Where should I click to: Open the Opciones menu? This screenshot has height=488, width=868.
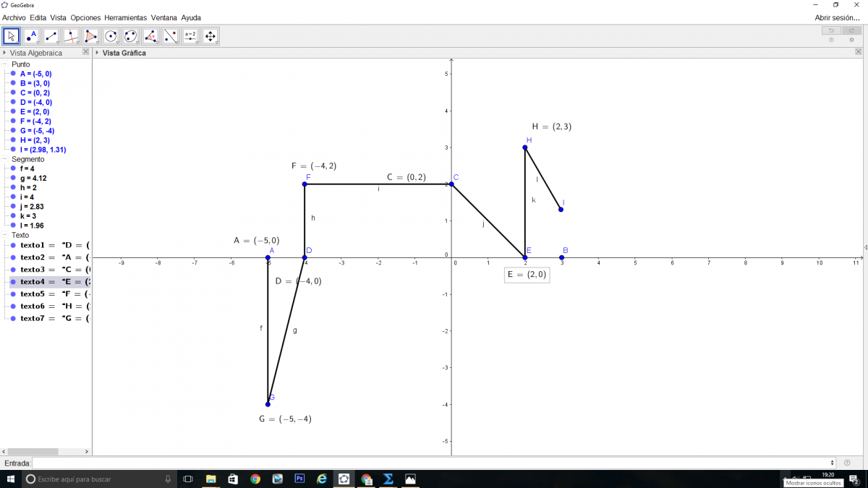coord(85,17)
